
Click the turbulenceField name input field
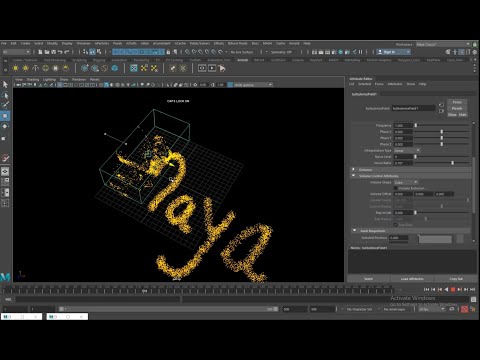click(413, 108)
